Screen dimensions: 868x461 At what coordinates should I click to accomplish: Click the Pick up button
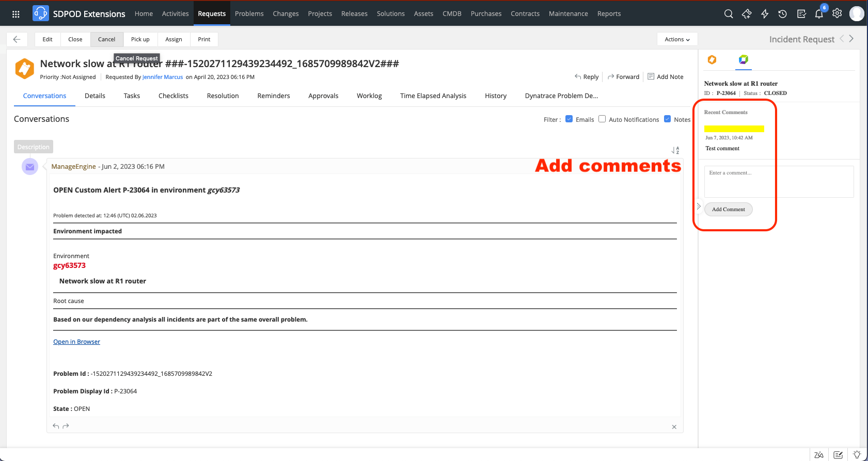(x=140, y=39)
